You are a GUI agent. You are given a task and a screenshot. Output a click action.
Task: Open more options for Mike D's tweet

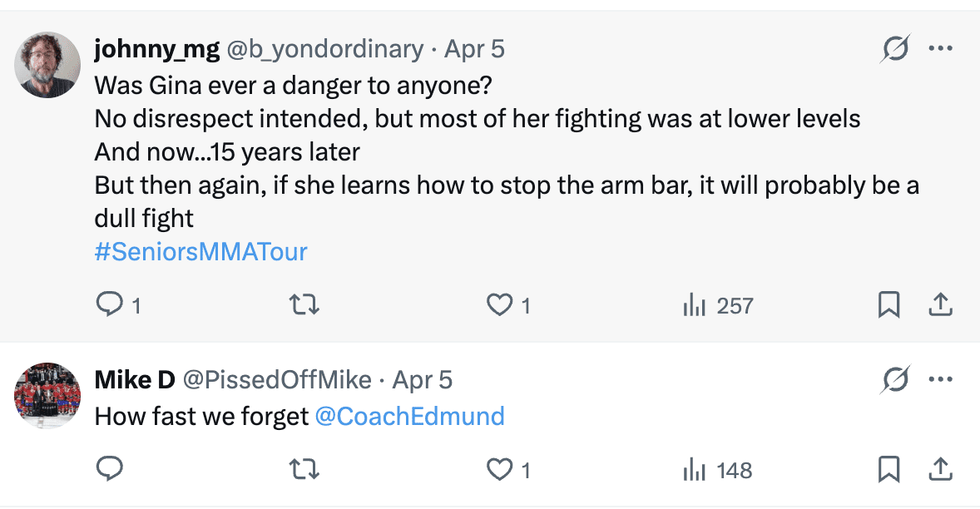pyautogui.click(x=940, y=380)
